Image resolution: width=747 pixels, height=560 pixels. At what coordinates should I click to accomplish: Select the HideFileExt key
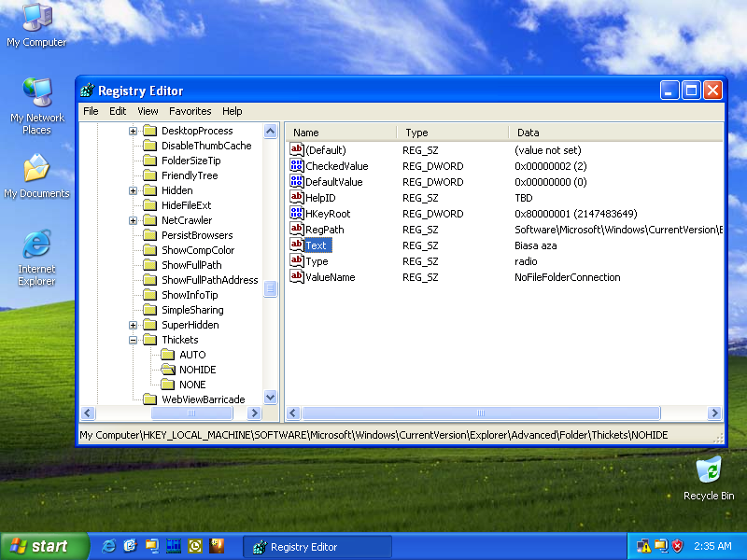coord(186,205)
